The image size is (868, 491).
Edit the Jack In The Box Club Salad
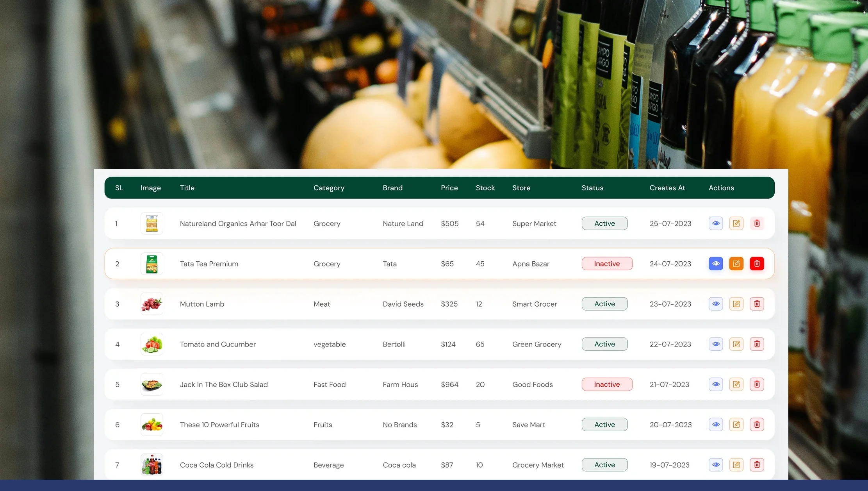tap(736, 384)
